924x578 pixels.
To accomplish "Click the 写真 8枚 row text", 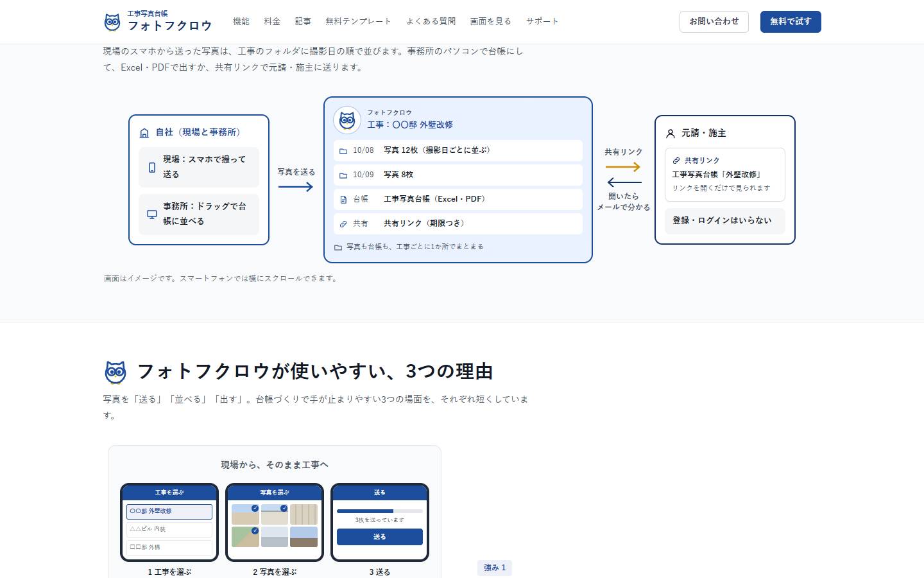I will (x=398, y=175).
